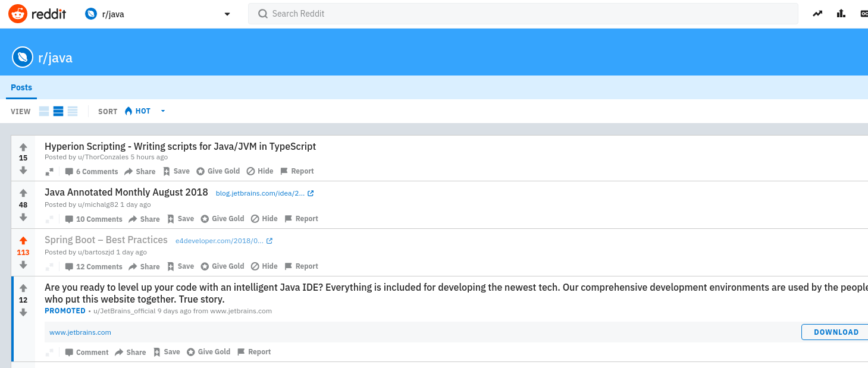Hide the Hyperion Scripting post
Screen dimensions: 868x368
click(x=260, y=171)
